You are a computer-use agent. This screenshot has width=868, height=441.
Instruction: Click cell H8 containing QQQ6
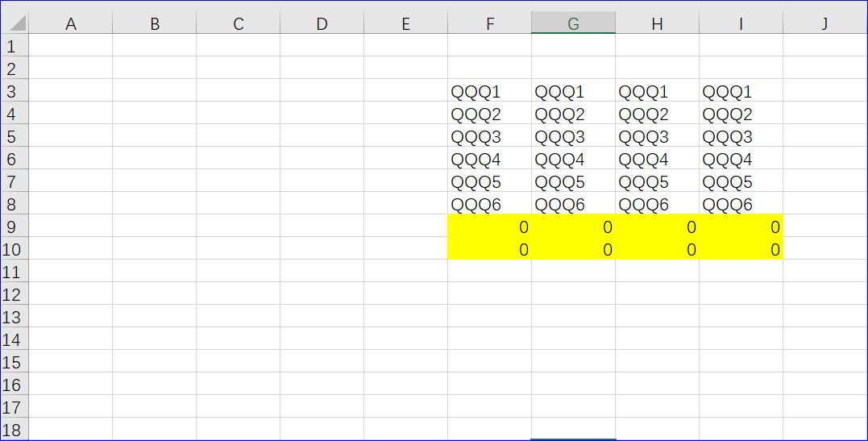tap(657, 203)
